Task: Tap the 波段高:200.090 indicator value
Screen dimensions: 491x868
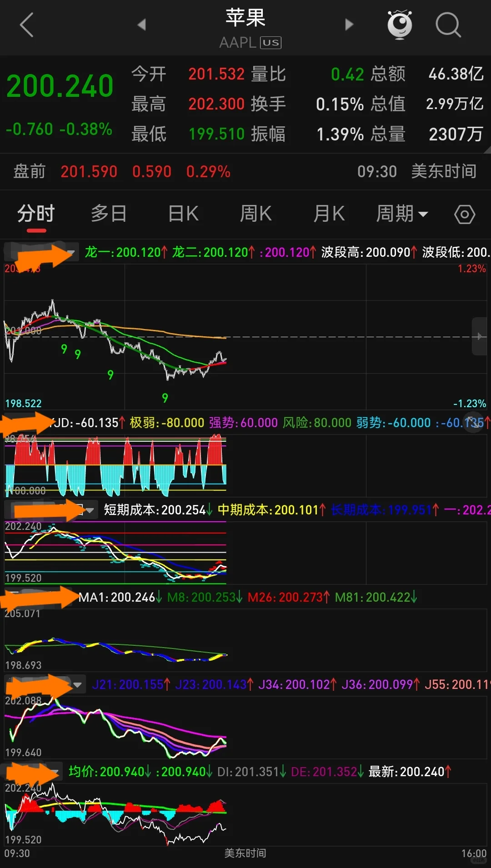Action: coord(369,252)
